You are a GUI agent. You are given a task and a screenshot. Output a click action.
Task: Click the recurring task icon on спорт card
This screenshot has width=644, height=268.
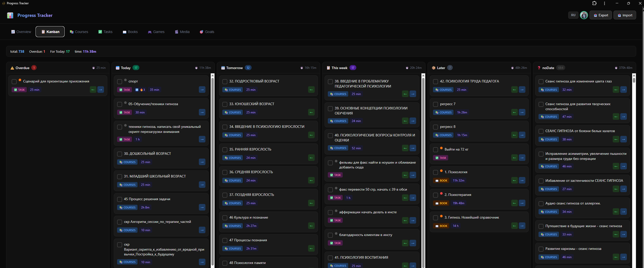pos(137,90)
